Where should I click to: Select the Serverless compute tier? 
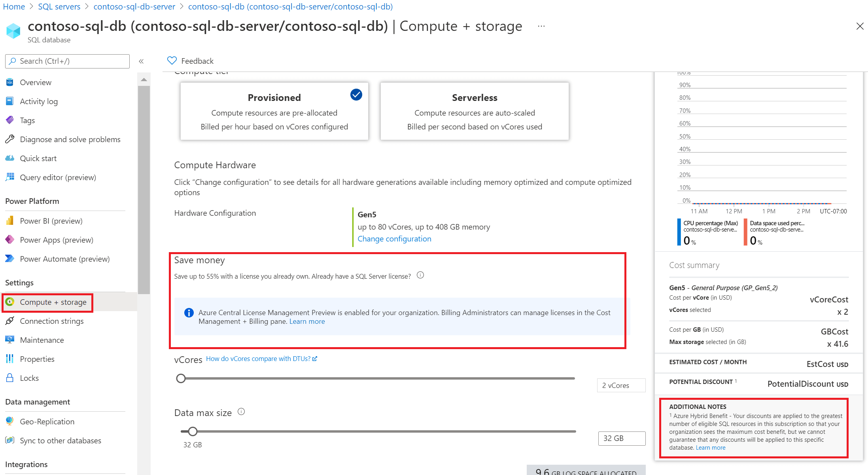(x=474, y=111)
